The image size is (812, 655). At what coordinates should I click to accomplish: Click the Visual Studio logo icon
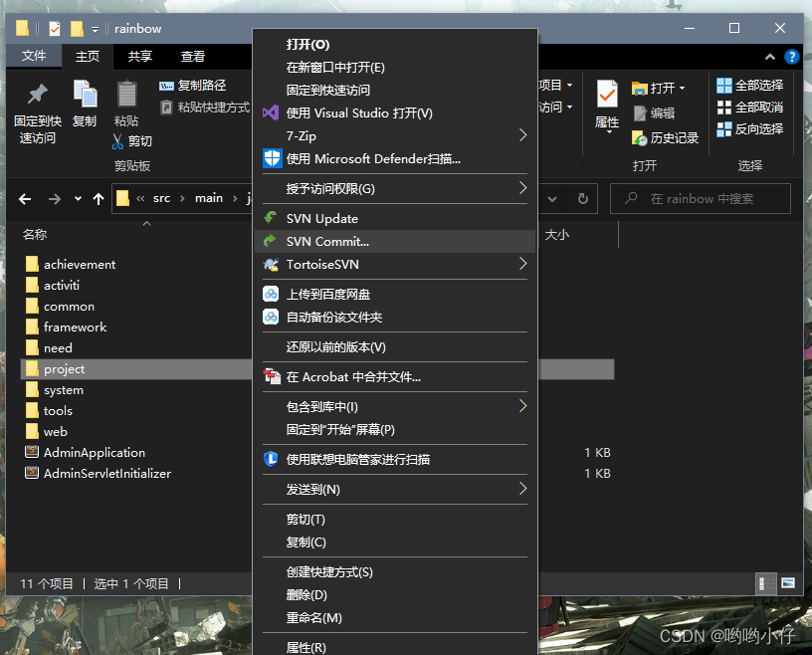click(x=271, y=112)
